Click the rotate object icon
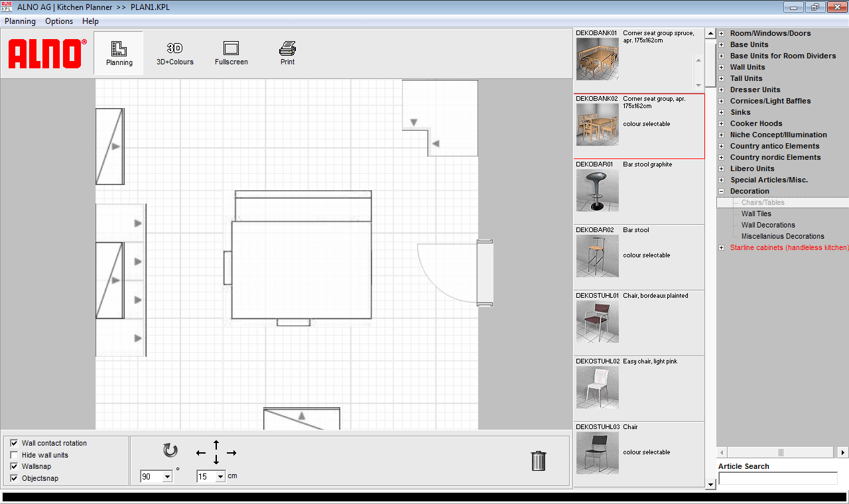The image size is (849, 504). click(x=170, y=451)
